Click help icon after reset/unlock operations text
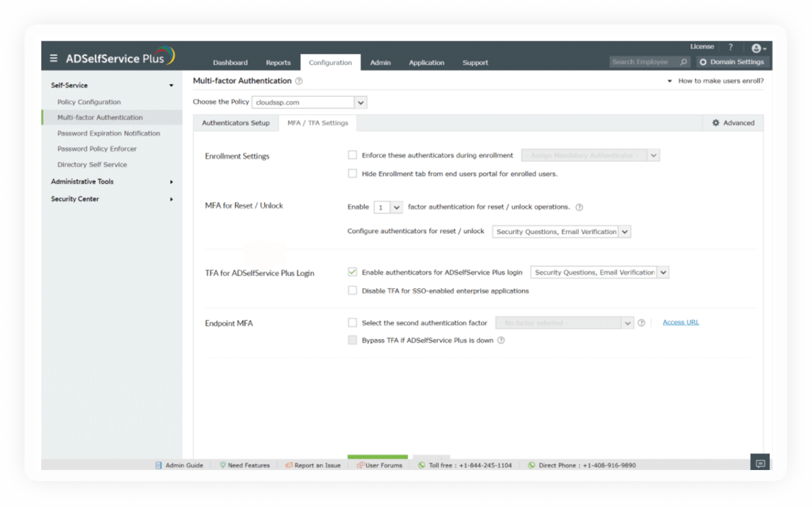Screen dimensions: 812x506 tap(579, 207)
